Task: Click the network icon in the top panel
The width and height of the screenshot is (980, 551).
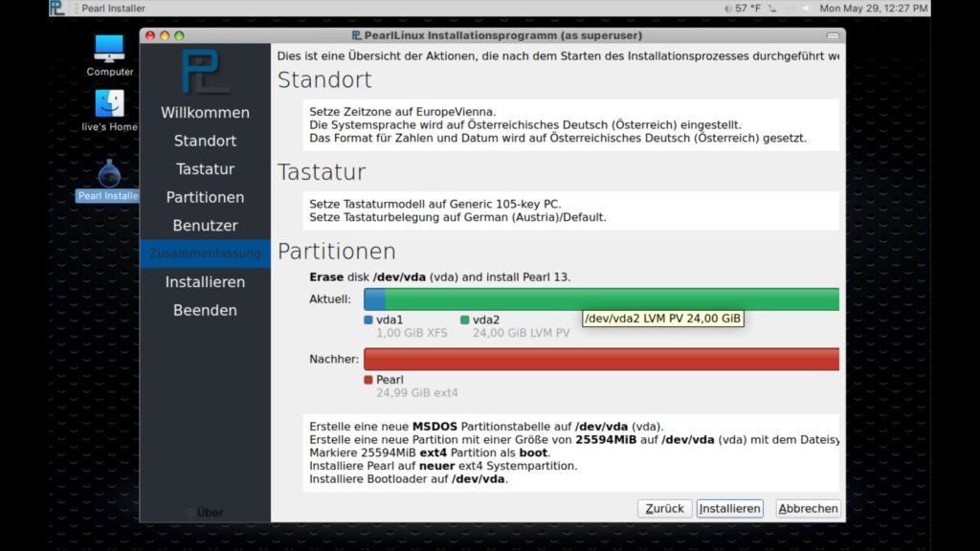Action: (773, 8)
